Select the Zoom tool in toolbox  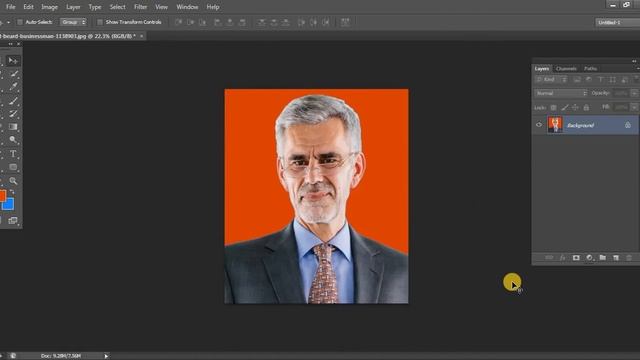click(13, 180)
